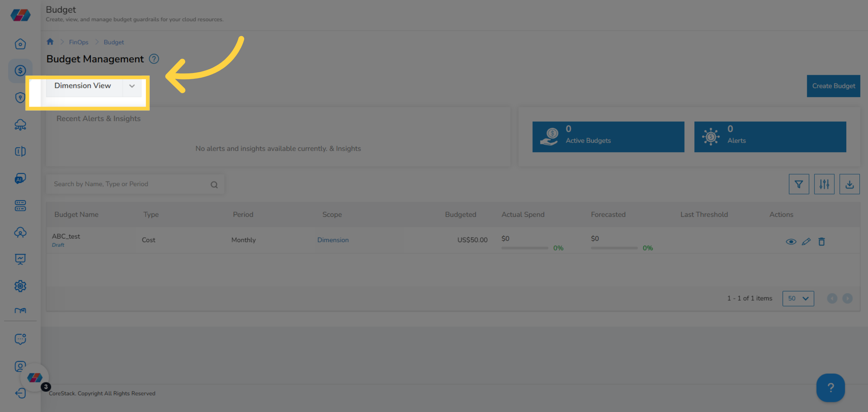Select the FinOps dollar icon in sidebar
This screenshot has width=868, height=412.
pyautogui.click(x=20, y=71)
